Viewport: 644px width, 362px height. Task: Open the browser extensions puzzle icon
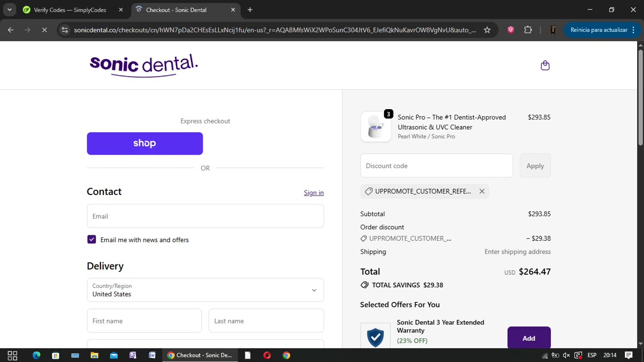click(x=528, y=30)
